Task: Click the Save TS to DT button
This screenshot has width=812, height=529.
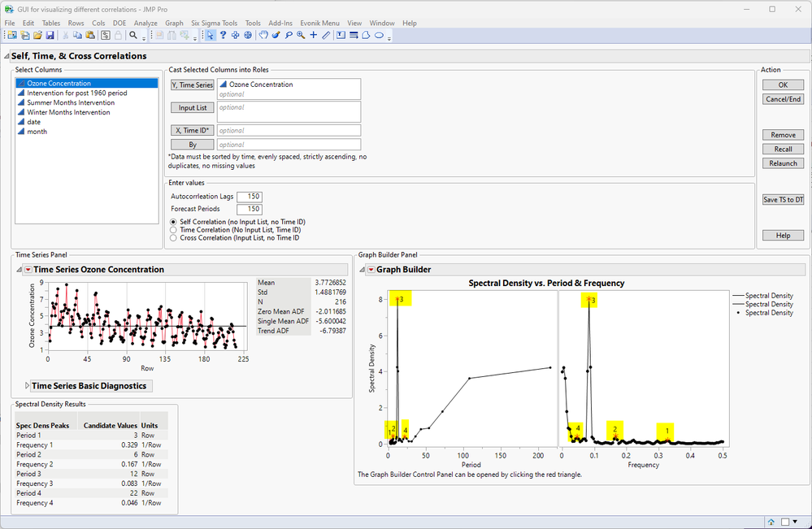Action: click(x=783, y=200)
